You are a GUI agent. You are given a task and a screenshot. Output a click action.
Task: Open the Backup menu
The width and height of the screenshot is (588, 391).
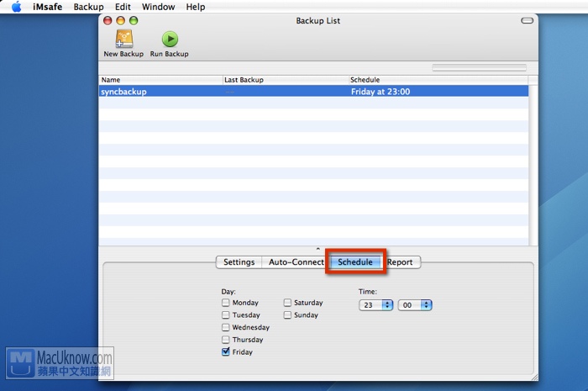pos(88,7)
